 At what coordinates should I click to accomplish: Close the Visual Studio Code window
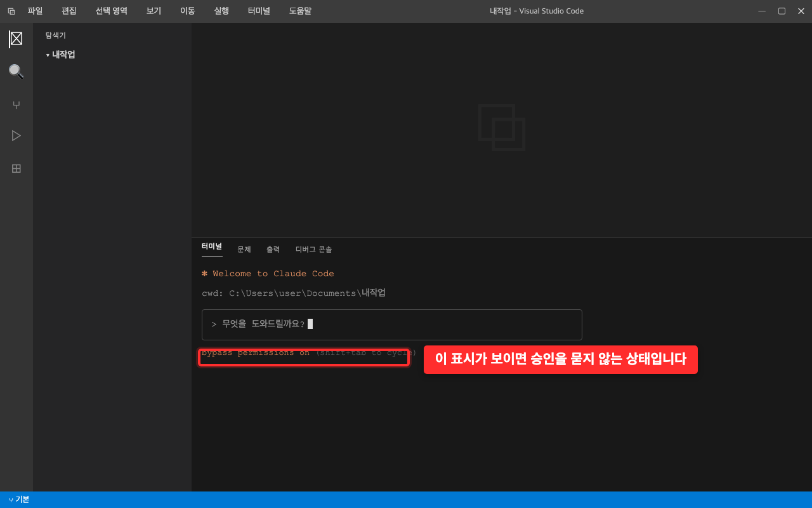801,11
